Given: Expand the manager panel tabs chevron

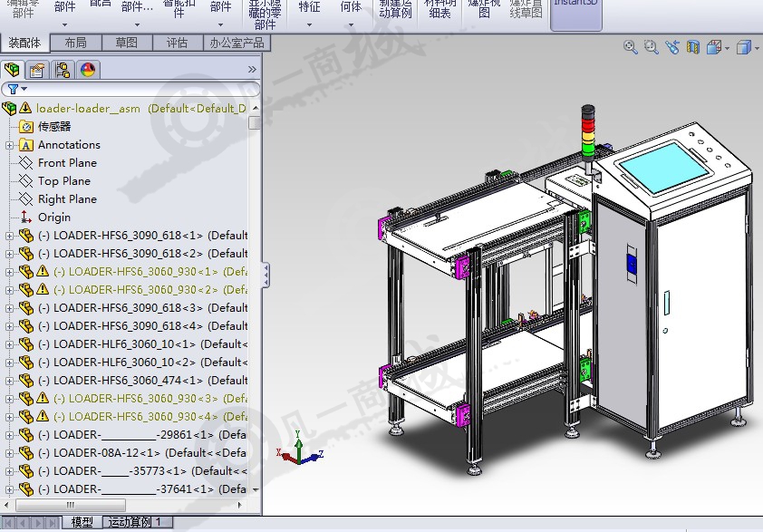Looking at the screenshot, I should (x=252, y=70).
